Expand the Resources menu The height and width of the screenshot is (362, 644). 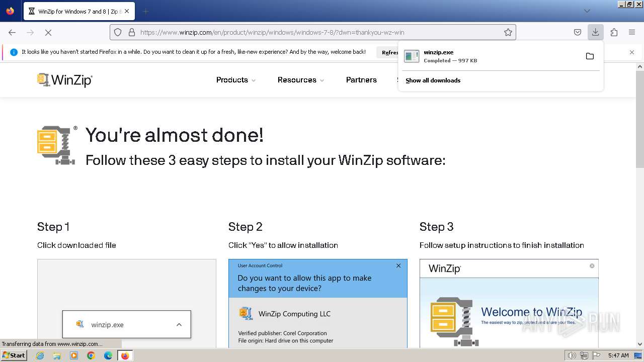click(301, 80)
